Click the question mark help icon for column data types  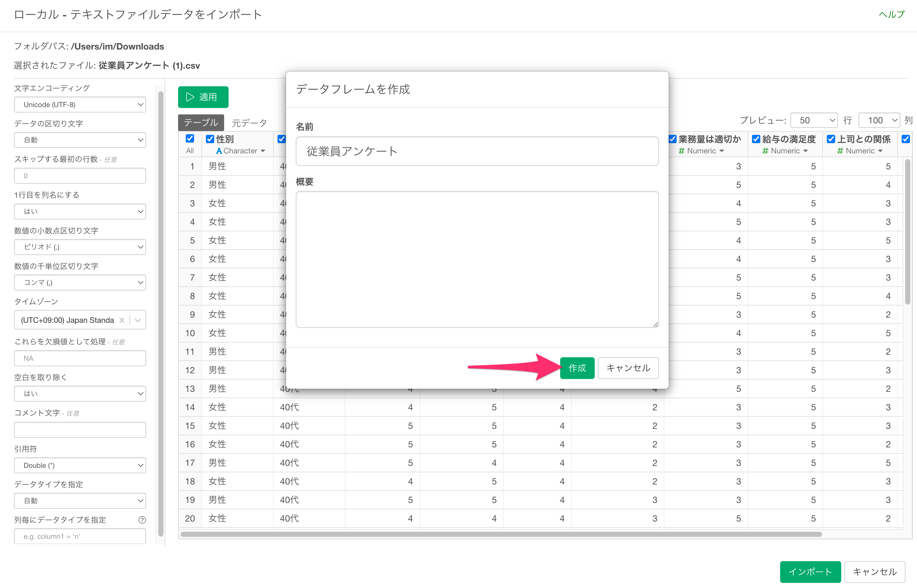pos(142,520)
